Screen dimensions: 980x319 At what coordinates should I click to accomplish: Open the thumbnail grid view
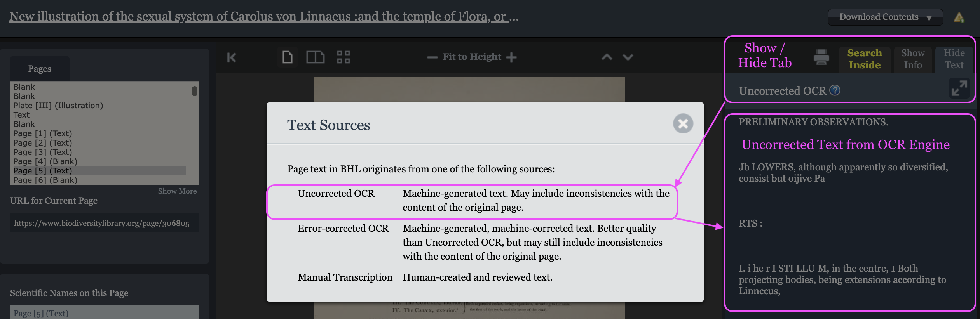344,57
